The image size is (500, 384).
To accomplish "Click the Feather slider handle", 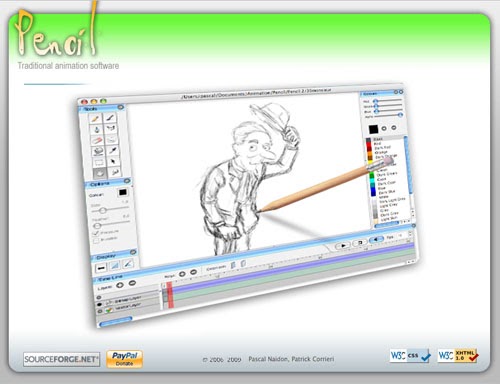I will point(98,226).
